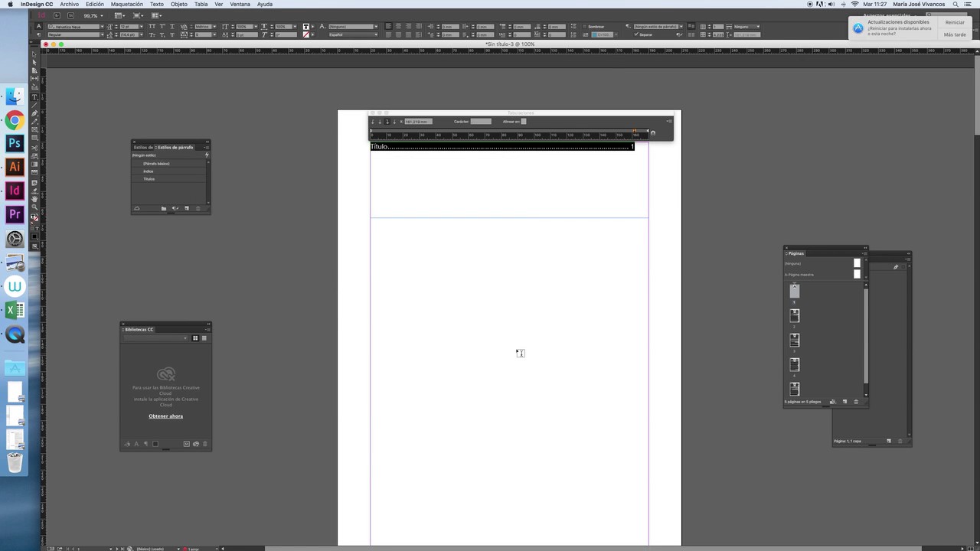Image resolution: width=980 pixels, height=551 pixels.
Task: Open the kerning dropdown Métrico
Action: pyautogui.click(x=215, y=27)
